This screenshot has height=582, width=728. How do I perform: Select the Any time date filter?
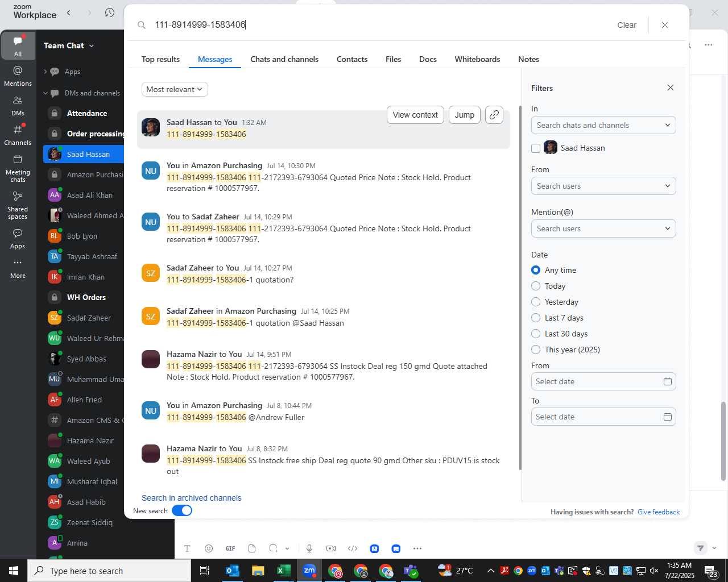pos(536,270)
